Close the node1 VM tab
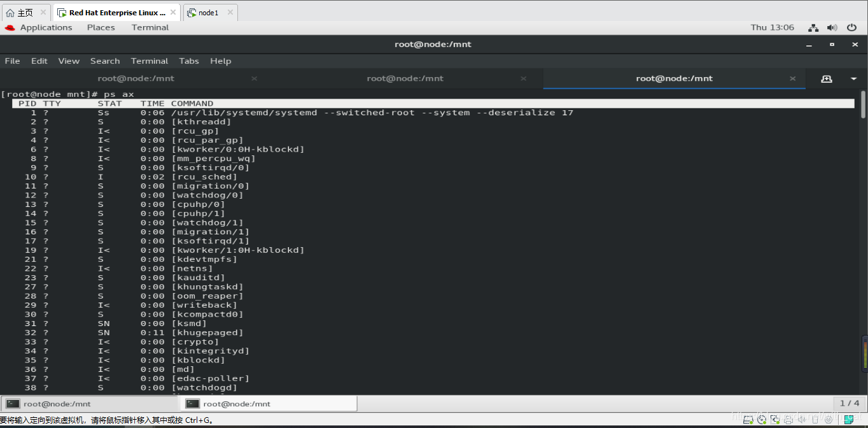Screen dimensions: 868x428 pos(230,12)
